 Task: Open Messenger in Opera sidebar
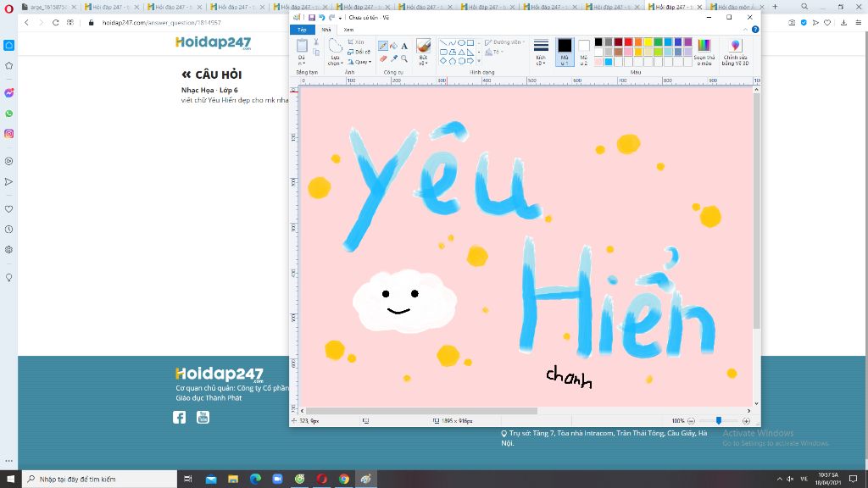coord(8,93)
